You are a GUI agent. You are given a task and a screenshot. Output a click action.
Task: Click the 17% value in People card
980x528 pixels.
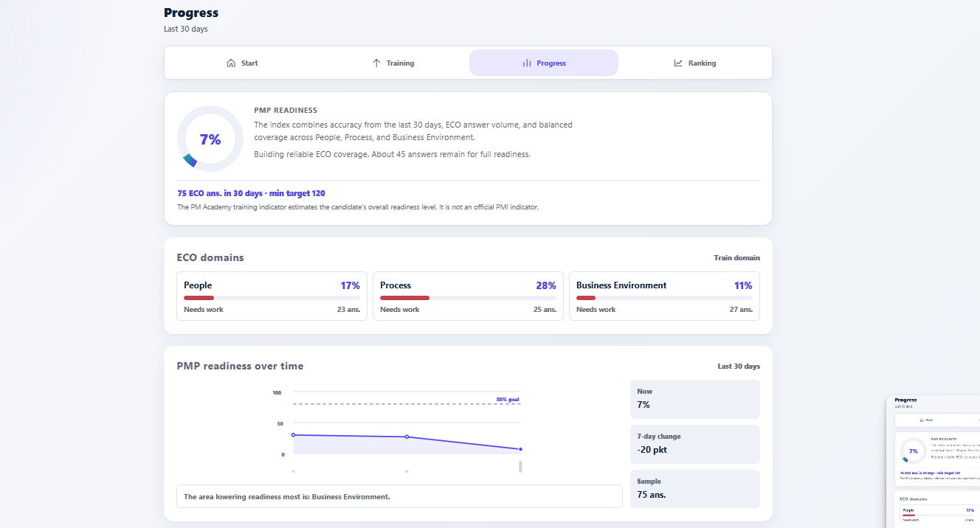point(350,285)
